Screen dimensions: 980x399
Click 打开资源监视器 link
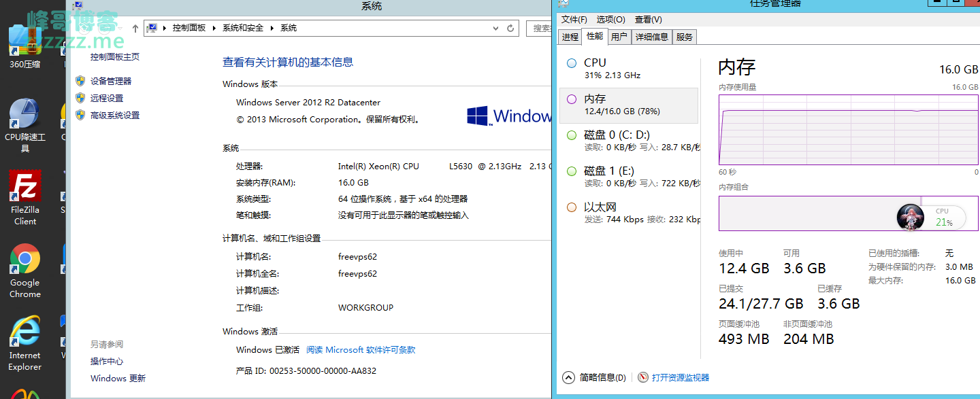(x=681, y=377)
